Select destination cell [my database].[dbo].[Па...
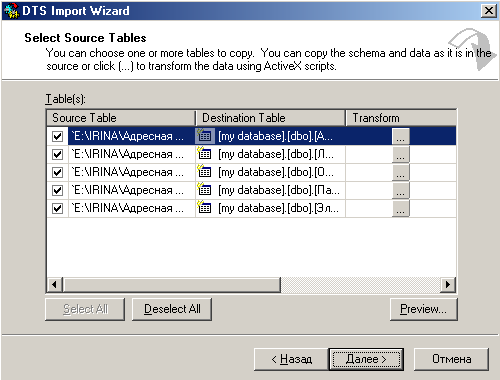 click(x=270, y=190)
